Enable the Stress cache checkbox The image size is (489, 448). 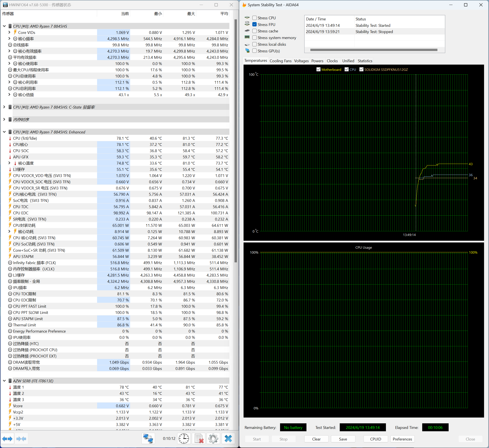pos(254,31)
